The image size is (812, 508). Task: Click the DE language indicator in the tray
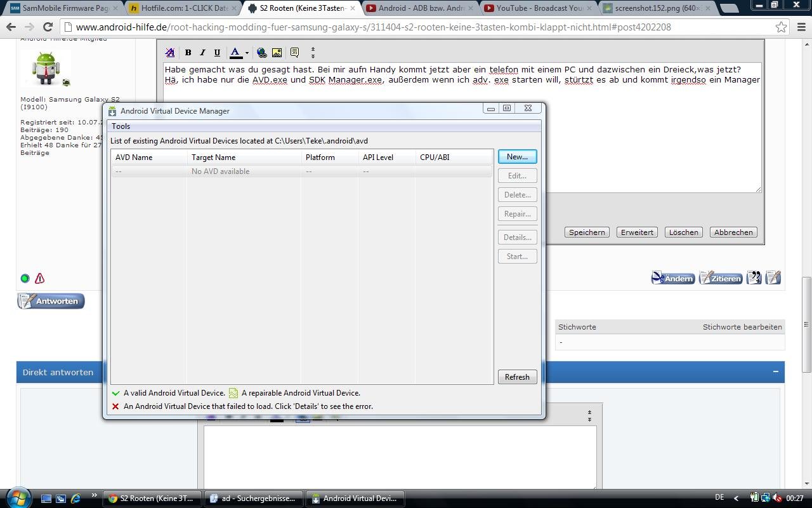pyautogui.click(x=719, y=498)
